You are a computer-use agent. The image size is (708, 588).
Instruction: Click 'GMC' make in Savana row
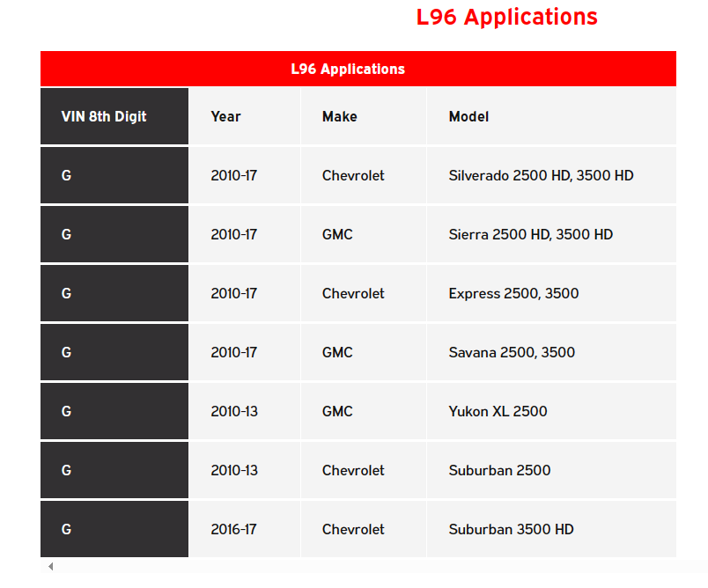[x=364, y=352]
